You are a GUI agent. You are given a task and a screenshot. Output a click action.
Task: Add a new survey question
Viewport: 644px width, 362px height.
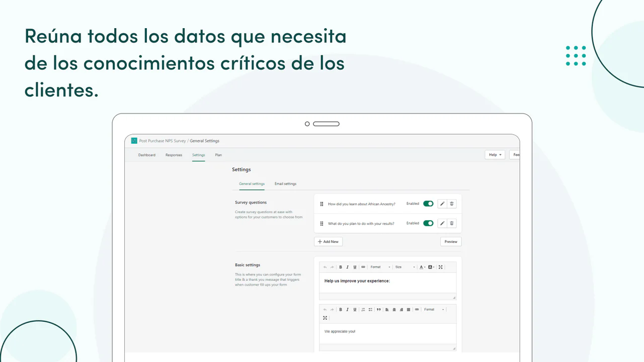[x=328, y=241]
